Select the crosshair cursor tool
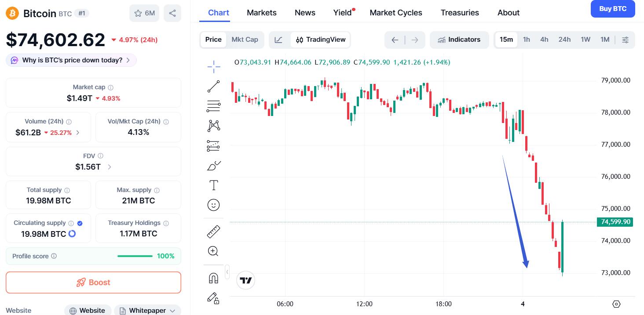This screenshot has height=315, width=644. (x=214, y=67)
